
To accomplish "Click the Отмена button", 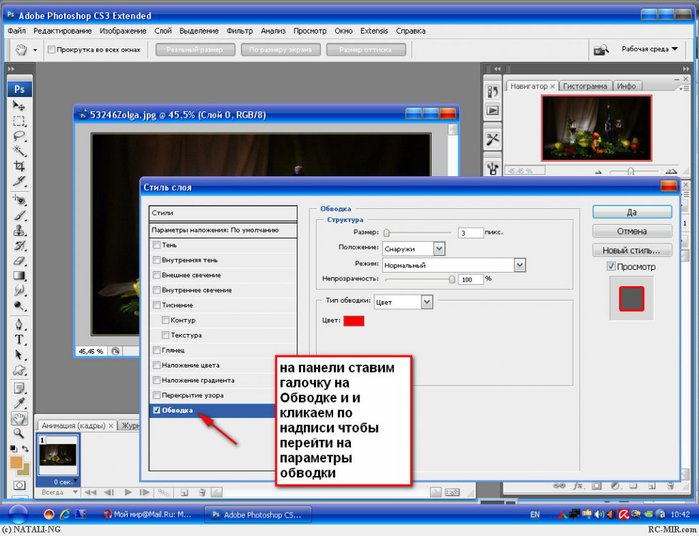I will [x=632, y=231].
